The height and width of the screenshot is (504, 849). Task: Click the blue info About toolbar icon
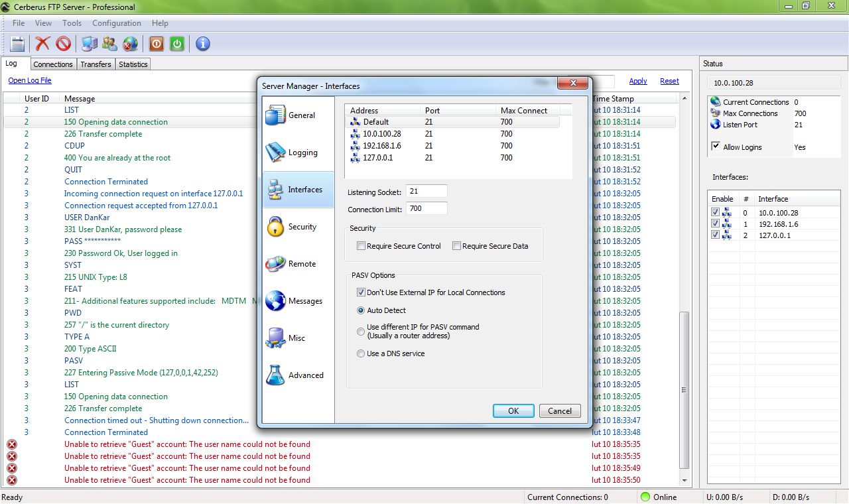point(203,44)
